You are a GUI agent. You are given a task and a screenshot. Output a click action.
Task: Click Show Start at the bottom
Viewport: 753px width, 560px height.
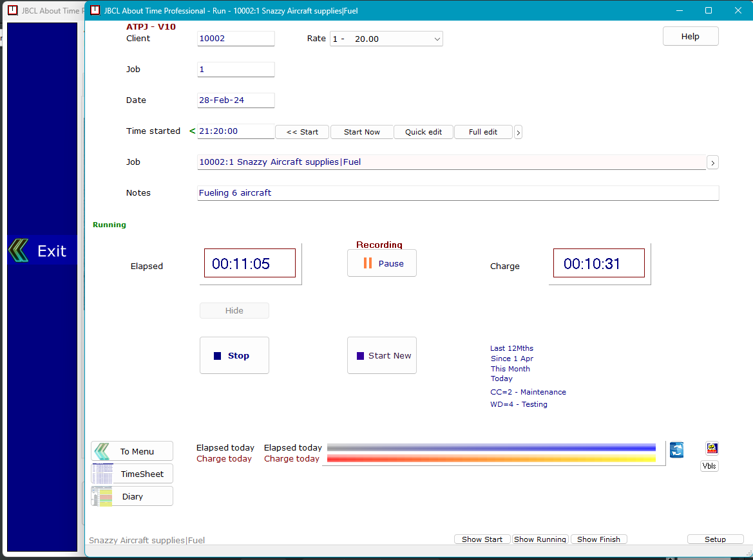482,539
